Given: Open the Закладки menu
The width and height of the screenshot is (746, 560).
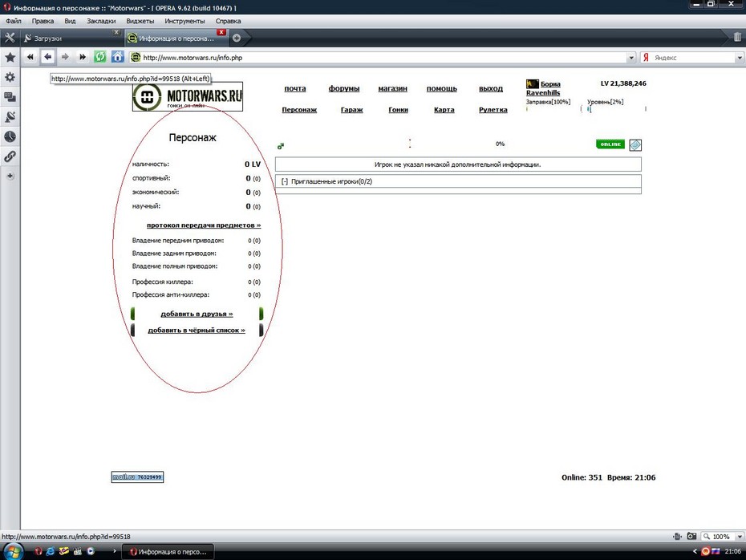Looking at the screenshot, I should pyautogui.click(x=100, y=20).
